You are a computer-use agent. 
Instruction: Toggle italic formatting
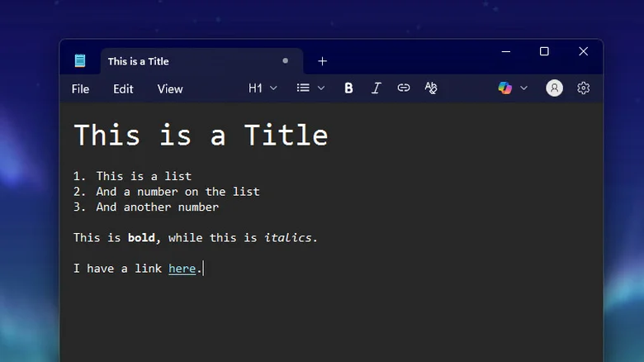click(x=376, y=88)
